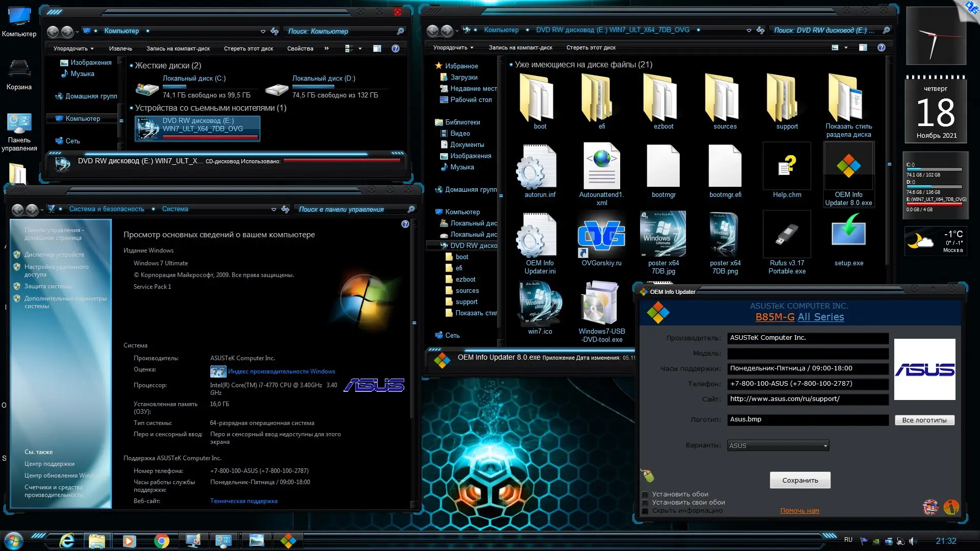Click the orange info icon in OEM Updater
Viewport: 980px width, 551px height.
click(951, 507)
